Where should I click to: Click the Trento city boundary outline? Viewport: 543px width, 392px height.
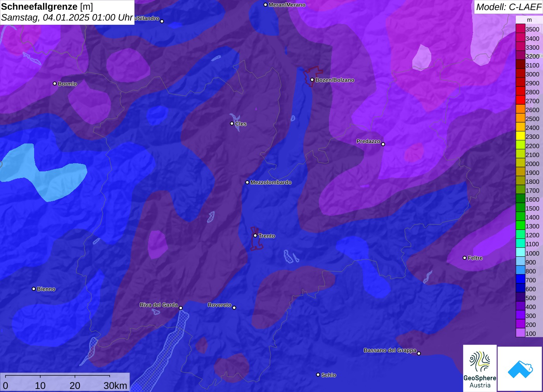[256, 239]
